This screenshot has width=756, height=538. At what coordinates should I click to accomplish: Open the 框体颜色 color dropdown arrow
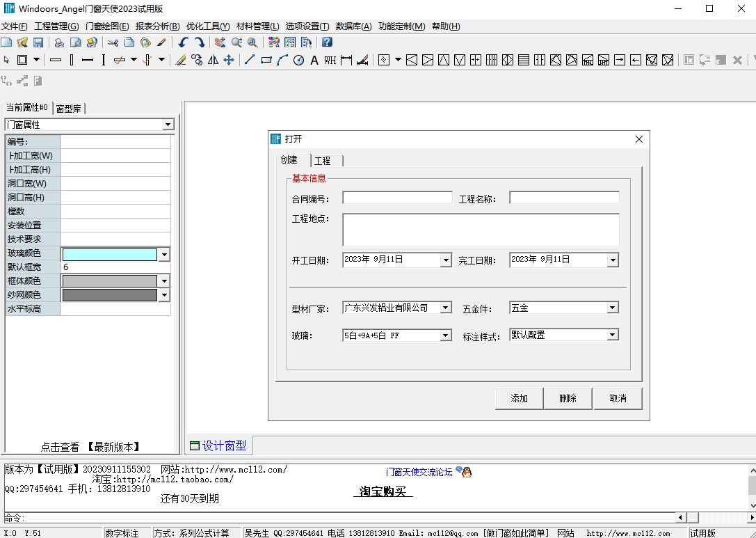[x=164, y=280]
